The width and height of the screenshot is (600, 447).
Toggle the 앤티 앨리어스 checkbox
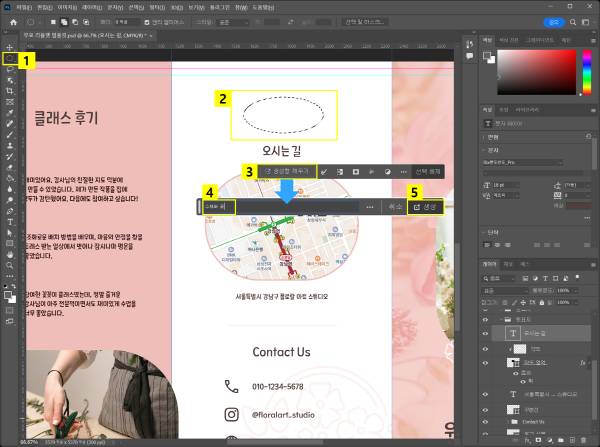point(148,20)
